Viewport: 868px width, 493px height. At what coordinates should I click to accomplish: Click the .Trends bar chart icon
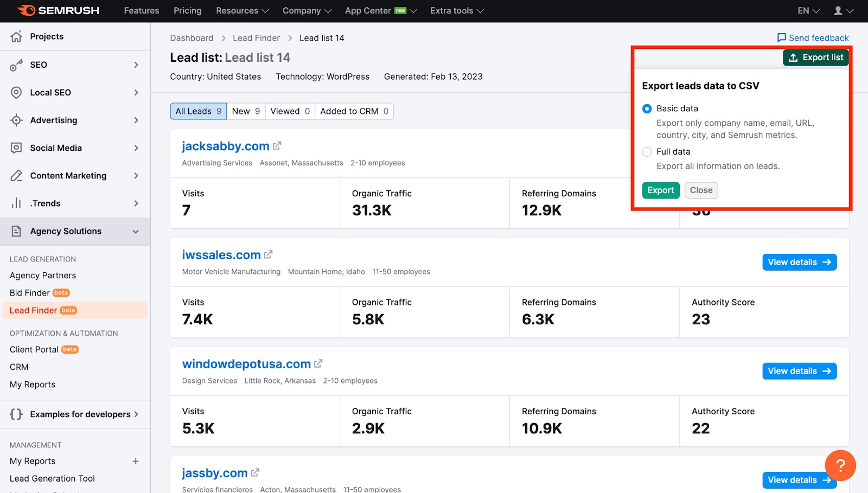tap(16, 203)
